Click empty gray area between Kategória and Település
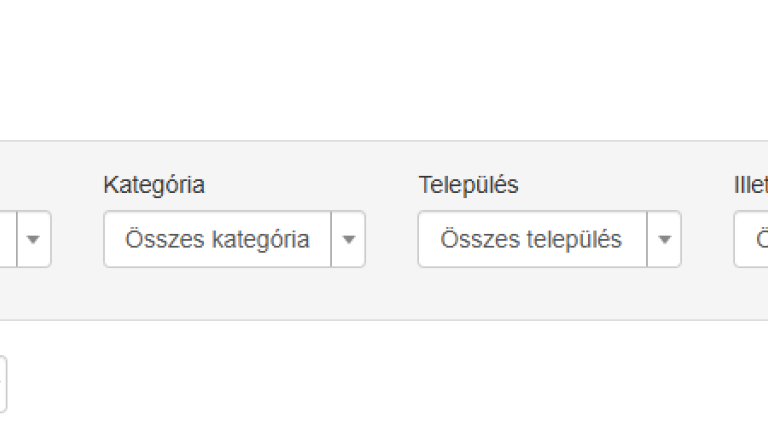768x432 pixels. point(391,239)
